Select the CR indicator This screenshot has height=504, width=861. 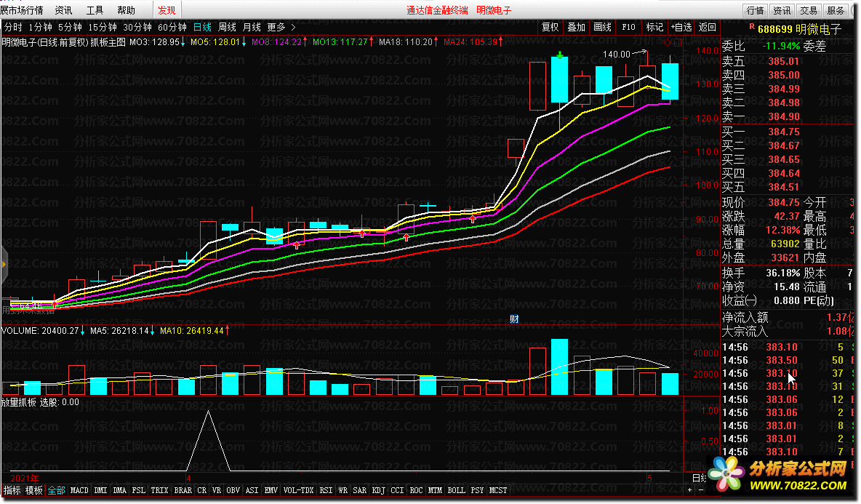pyautogui.click(x=201, y=490)
